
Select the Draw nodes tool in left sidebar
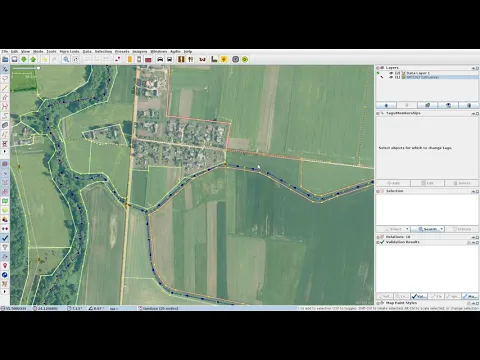5,88
